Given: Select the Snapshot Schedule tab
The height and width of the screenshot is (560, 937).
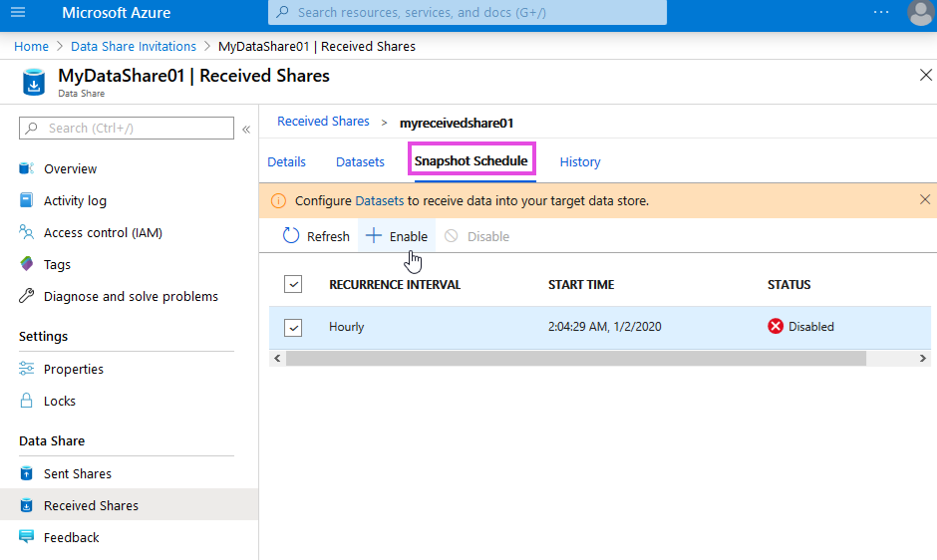Looking at the screenshot, I should point(470,160).
